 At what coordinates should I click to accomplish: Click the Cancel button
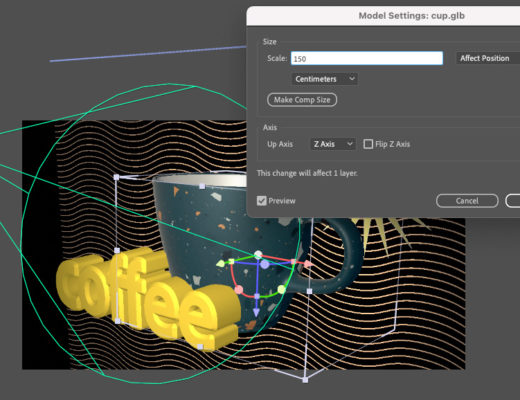pyautogui.click(x=467, y=201)
